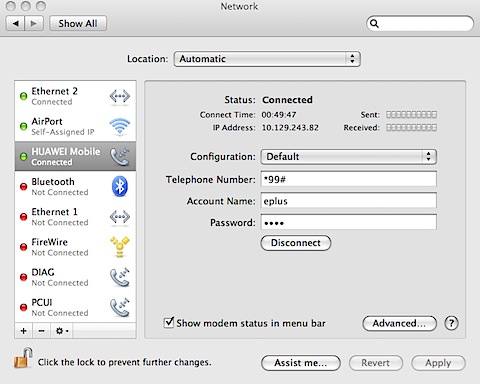Image resolution: width=480 pixels, height=384 pixels.
Task: Select the Ethernet 2 network icon
Action: [x=120, y=96]
